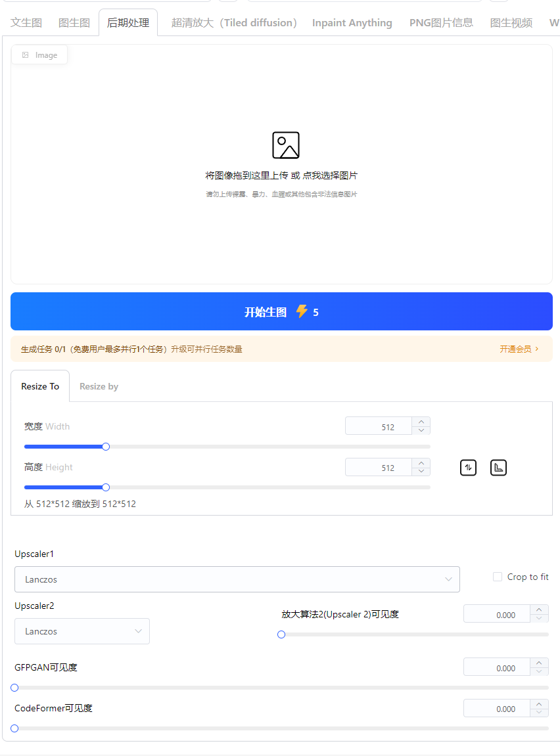
Task: Click the CodeFormer visibility slider handle
Action: (x=14, y=728)
